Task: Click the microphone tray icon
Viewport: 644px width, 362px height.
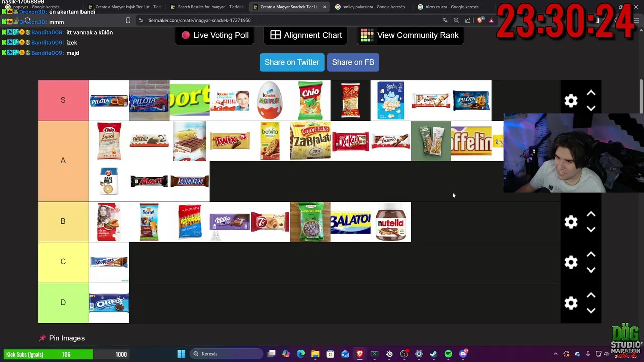Action: pos(588,354)
